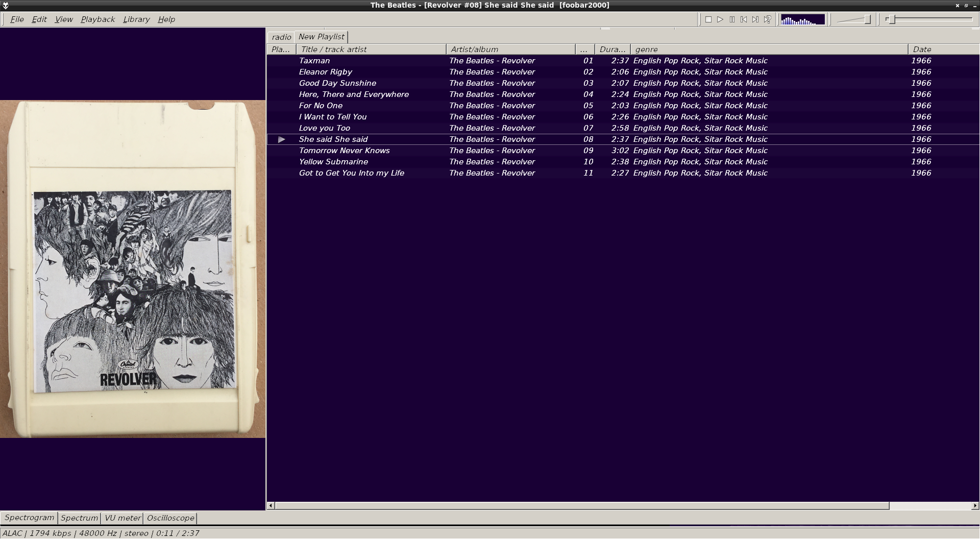Viewport: 980px width, 539px height.
Task: Select Got to Get You Into my Life
Action: click(623, 173)
